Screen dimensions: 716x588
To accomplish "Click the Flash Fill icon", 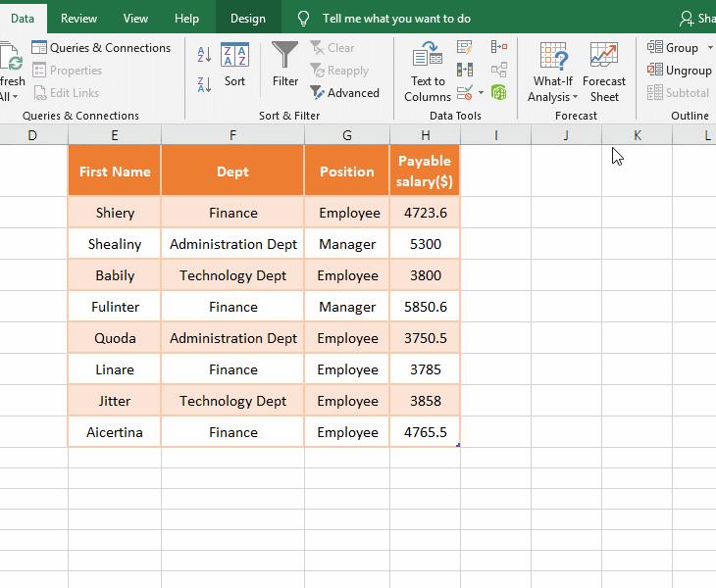I will point(465,47).
